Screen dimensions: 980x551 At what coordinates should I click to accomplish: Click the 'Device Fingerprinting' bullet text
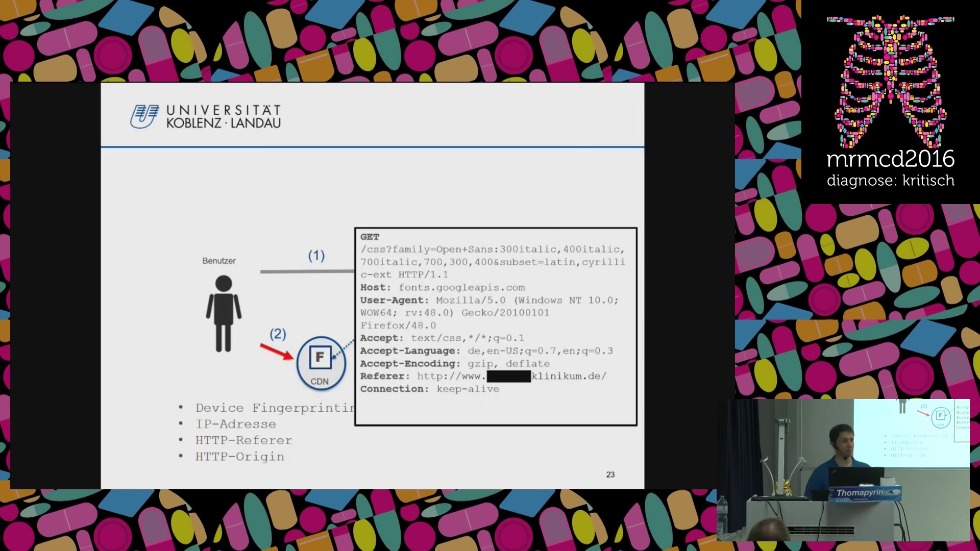[x=275, y=408]
